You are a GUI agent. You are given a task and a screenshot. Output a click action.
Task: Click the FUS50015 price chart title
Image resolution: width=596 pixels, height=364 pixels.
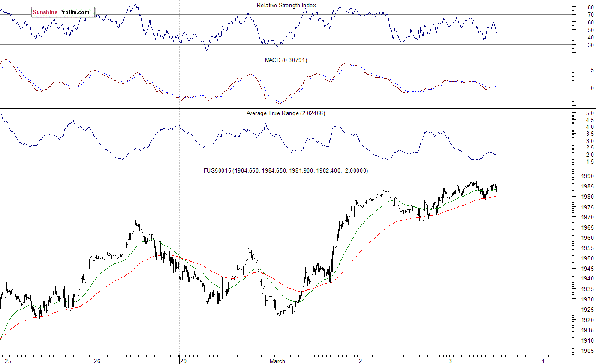pos(286,170)
